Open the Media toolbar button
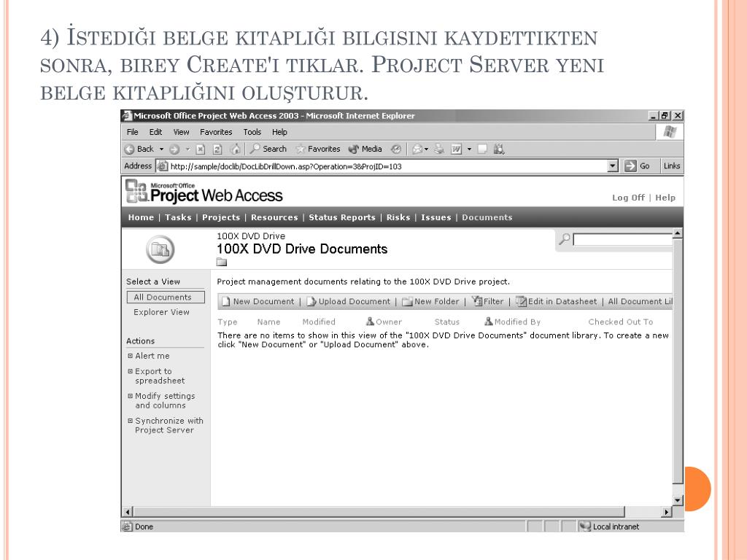This screenshot has width=747, height=560. (x=365, y=149)
